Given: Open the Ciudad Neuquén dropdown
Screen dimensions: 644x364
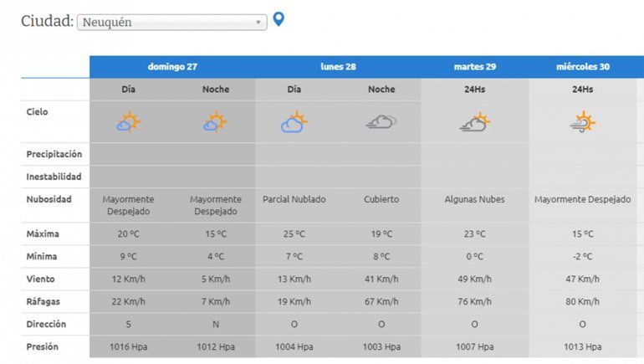Looking at the screenshot, I should point(171,23).
